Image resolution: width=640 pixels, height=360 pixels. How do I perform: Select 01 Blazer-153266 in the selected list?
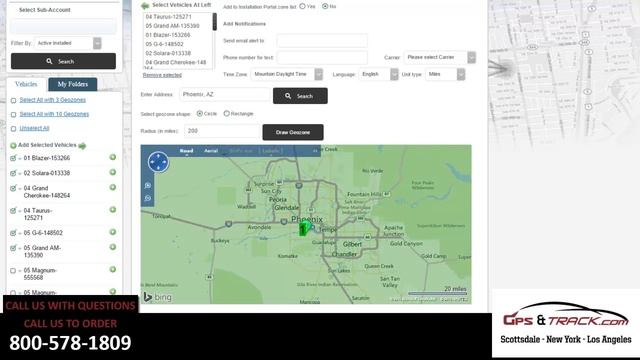tap(168, 35)
